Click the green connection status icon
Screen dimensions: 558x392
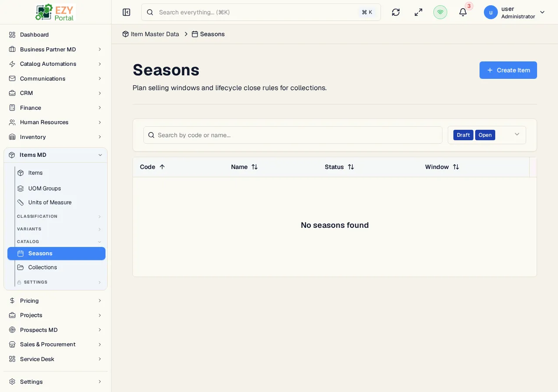(440, 12)
